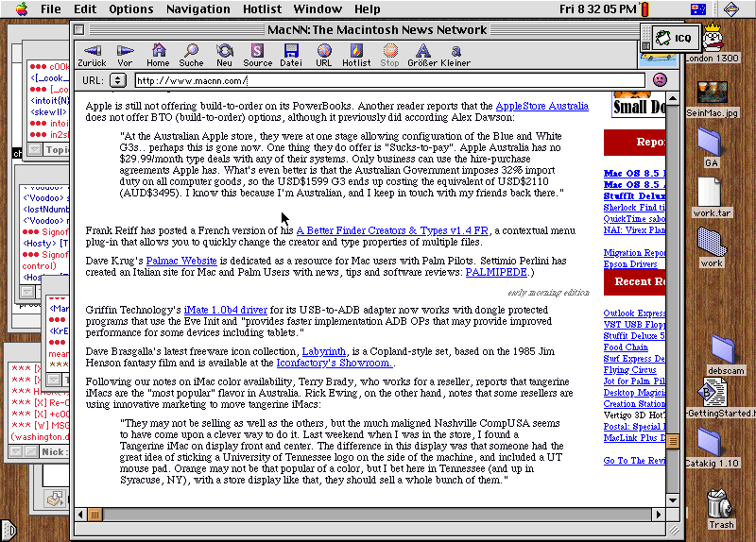Click the vertical scrollbar thumb
The height and width of the screenshot is (542, 756).
[x=672, y=441]
